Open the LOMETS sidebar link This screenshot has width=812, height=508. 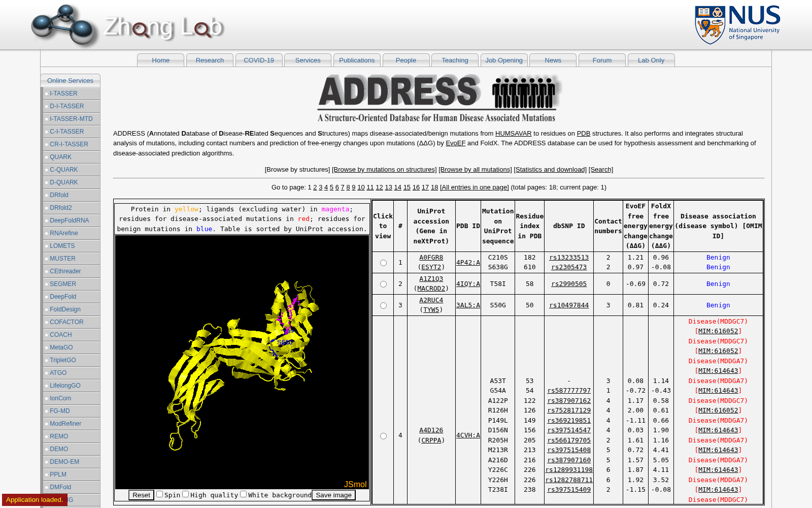click(62, 246)
